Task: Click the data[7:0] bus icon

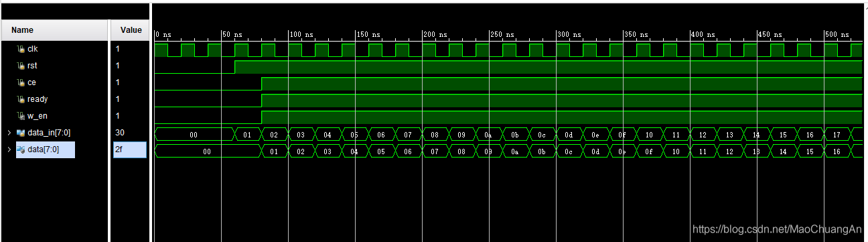Action: pos(20,149)
